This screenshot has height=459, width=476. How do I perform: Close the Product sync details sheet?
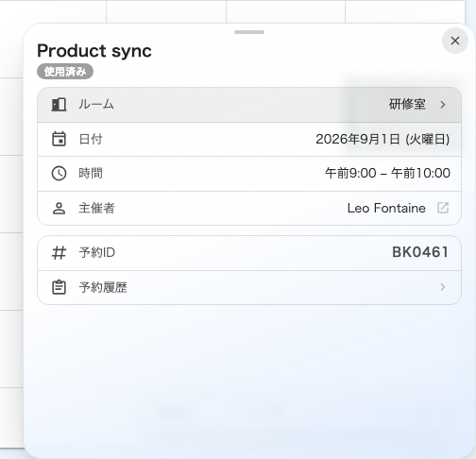point(455,41)
